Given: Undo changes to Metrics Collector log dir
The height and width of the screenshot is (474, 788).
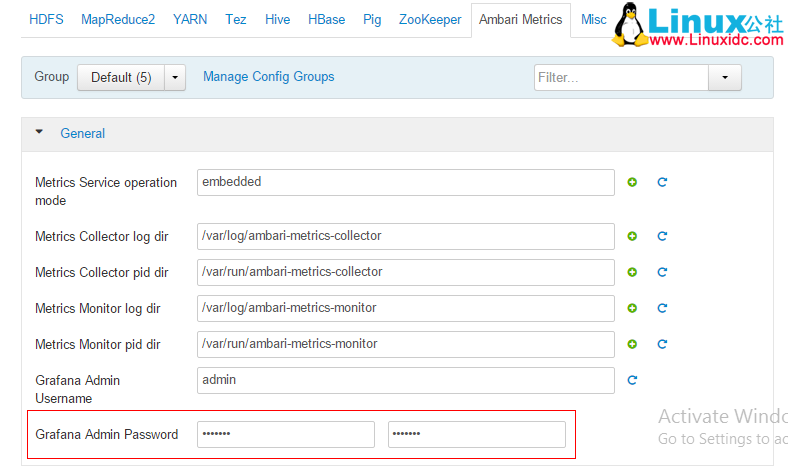Looking at the screenshot, I should [662, 236].
